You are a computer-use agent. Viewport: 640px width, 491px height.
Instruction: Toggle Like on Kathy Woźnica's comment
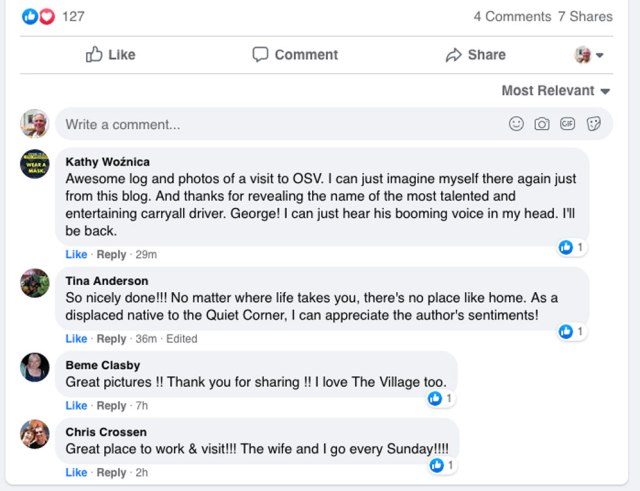pos(76,255)
